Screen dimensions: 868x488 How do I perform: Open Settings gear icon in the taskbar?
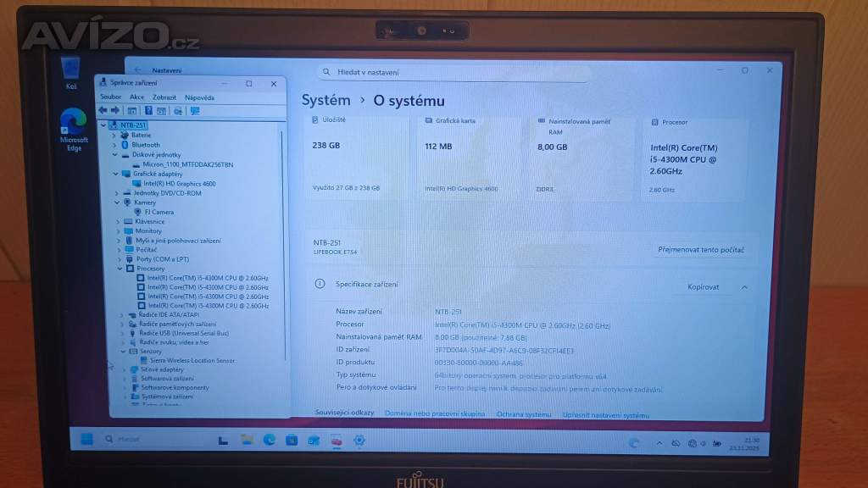[359, 440]
